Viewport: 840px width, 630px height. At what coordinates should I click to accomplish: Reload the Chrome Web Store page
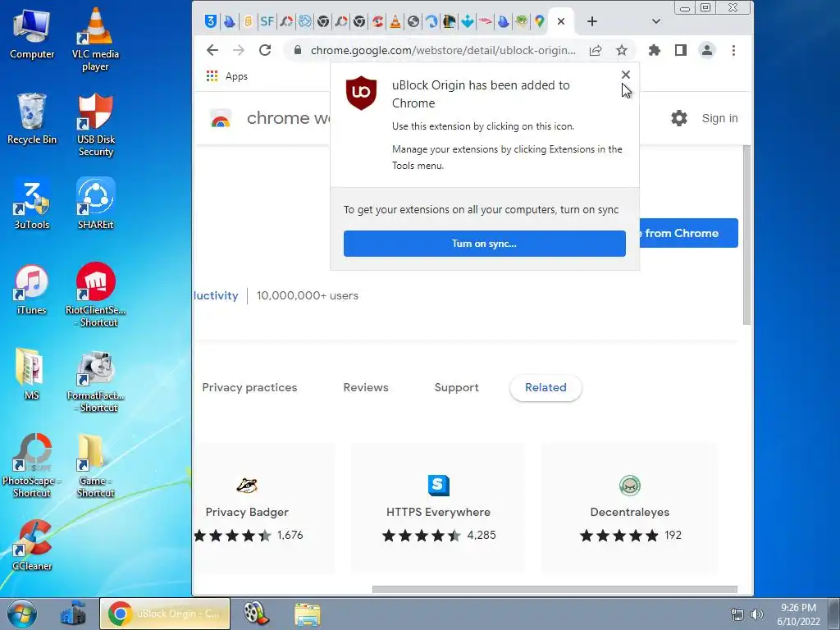[265, 50]
